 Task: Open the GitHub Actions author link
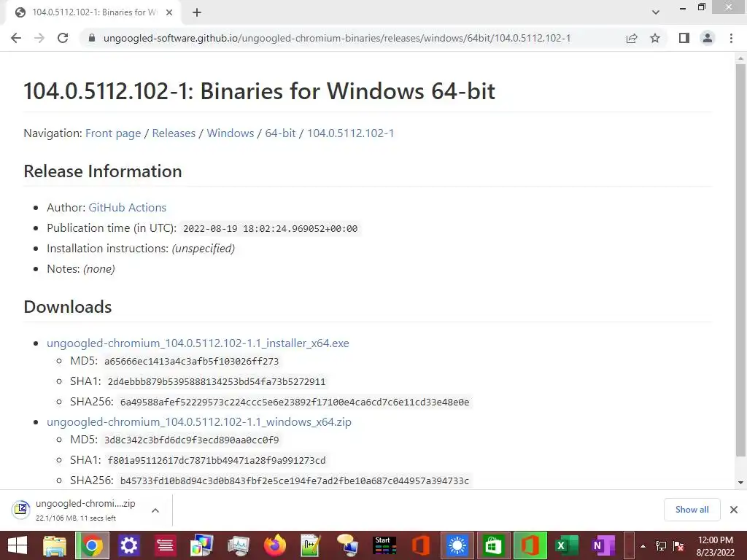pyautogui.click(x=127, y=208)
